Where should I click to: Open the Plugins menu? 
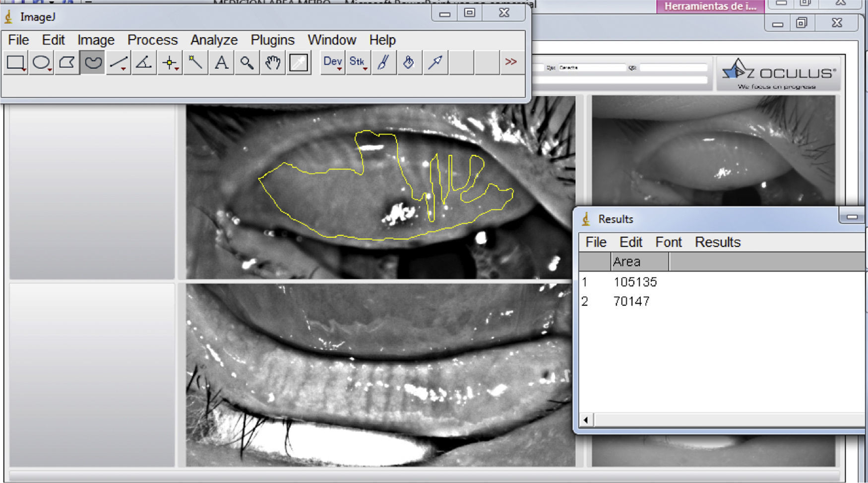(272, 40)
